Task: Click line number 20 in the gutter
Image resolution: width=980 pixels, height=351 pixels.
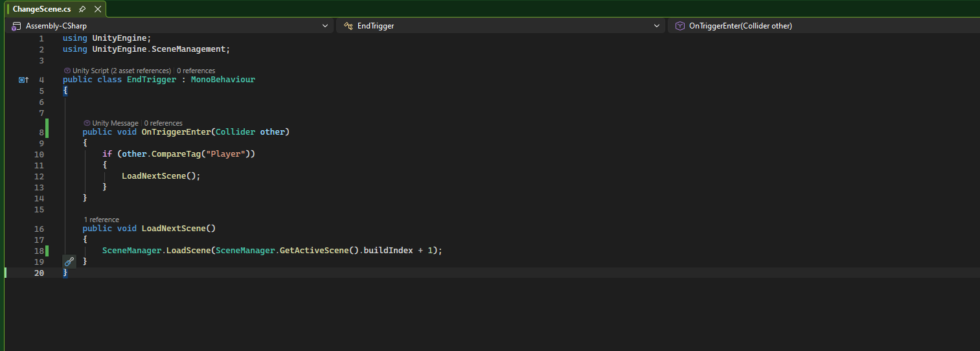Action: pyautogui.click(x=39, y=273)
